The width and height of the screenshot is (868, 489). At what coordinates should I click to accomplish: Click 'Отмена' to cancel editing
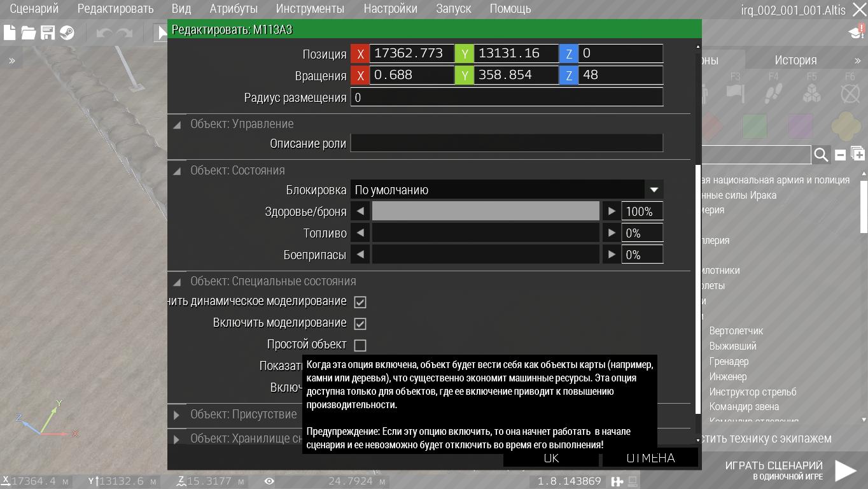650,458
